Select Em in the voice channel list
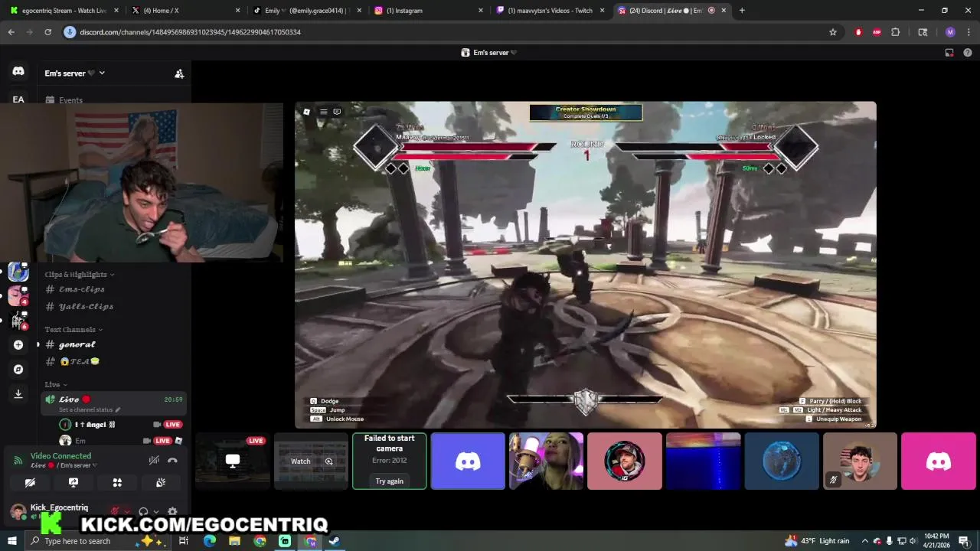980x551 pixels. tap(122, 441)
